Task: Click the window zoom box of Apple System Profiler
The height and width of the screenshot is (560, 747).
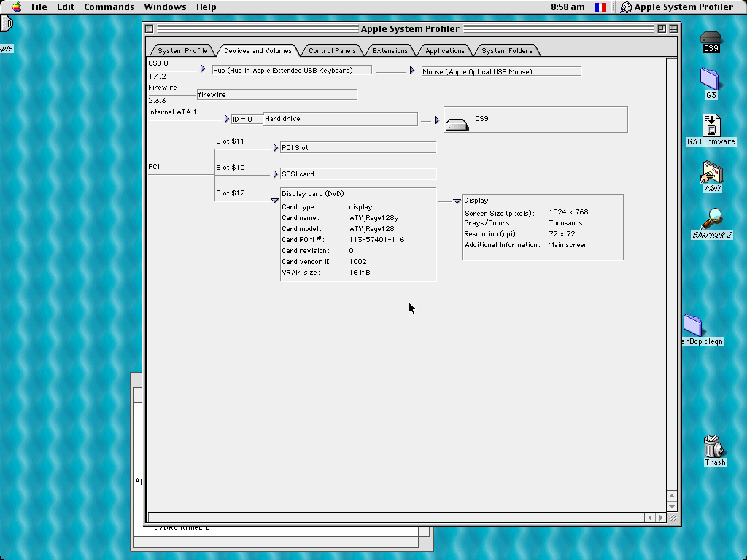Action: pos(661,28)
